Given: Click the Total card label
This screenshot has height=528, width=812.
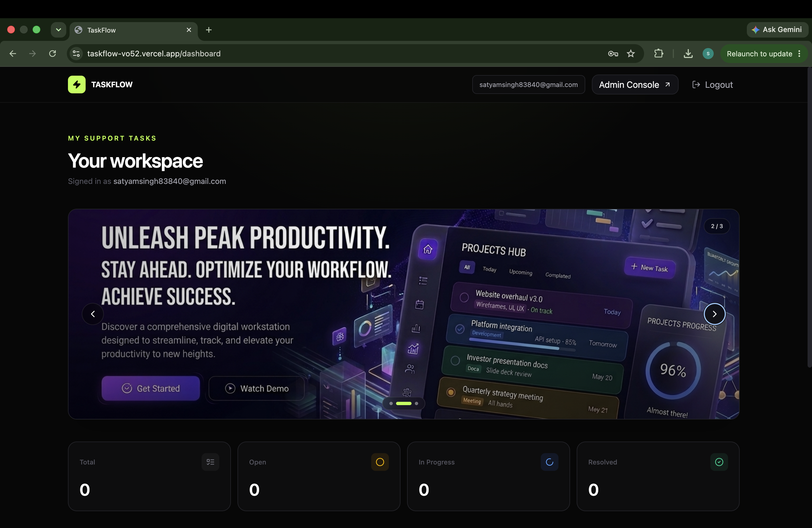Looking at the screenshot, I should pyautogui.click(x=87, y=462).
